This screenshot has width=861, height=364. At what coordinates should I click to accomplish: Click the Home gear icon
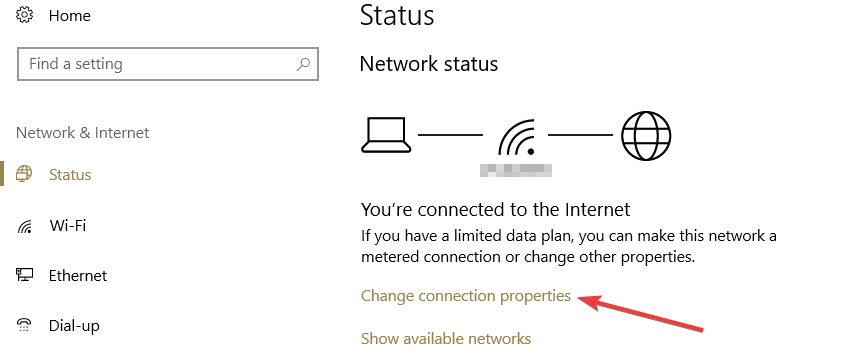click(x=25, y=15)
